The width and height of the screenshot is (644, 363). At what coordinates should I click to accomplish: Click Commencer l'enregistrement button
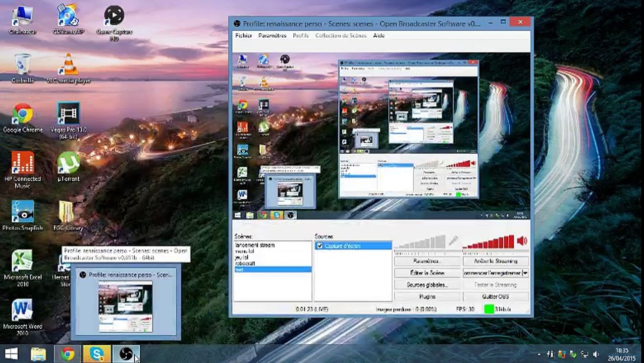(492, 273)
